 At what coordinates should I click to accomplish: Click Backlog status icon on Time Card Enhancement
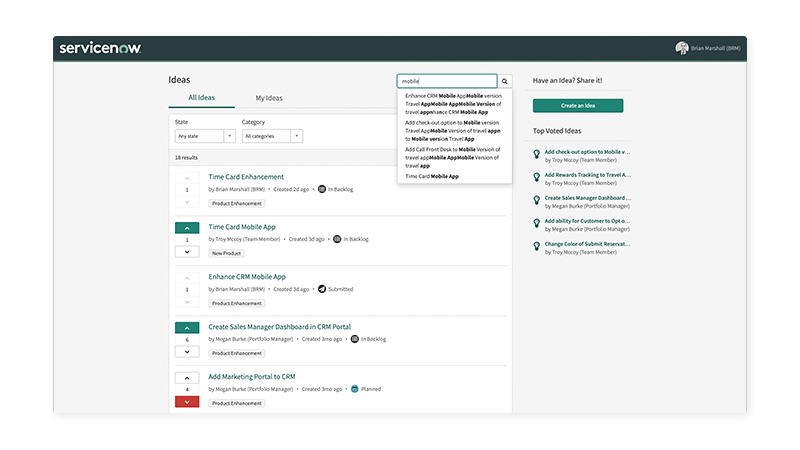click(x=322, y=189)
